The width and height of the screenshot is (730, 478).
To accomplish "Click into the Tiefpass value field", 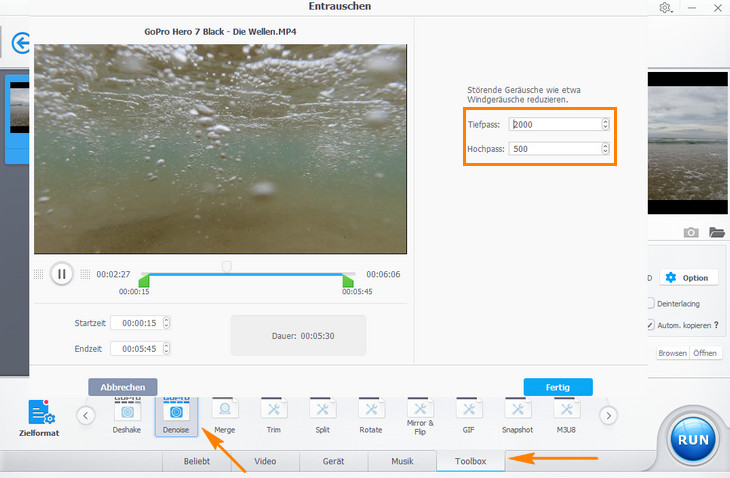I will (555, 124).
